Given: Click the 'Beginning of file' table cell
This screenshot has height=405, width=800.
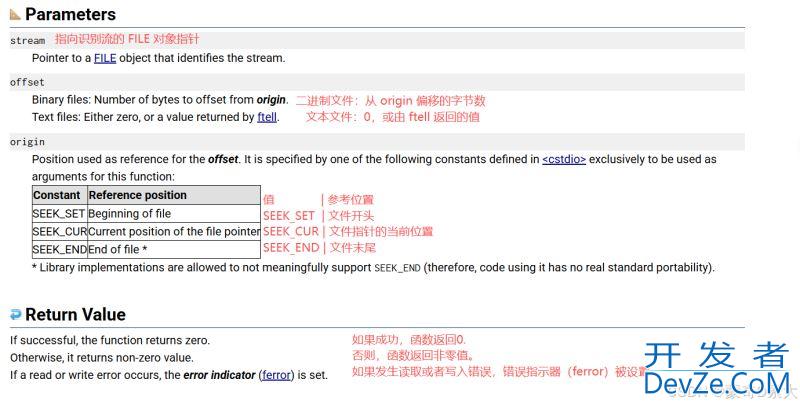Looking at the screenshot, I should tap(129, 213).
